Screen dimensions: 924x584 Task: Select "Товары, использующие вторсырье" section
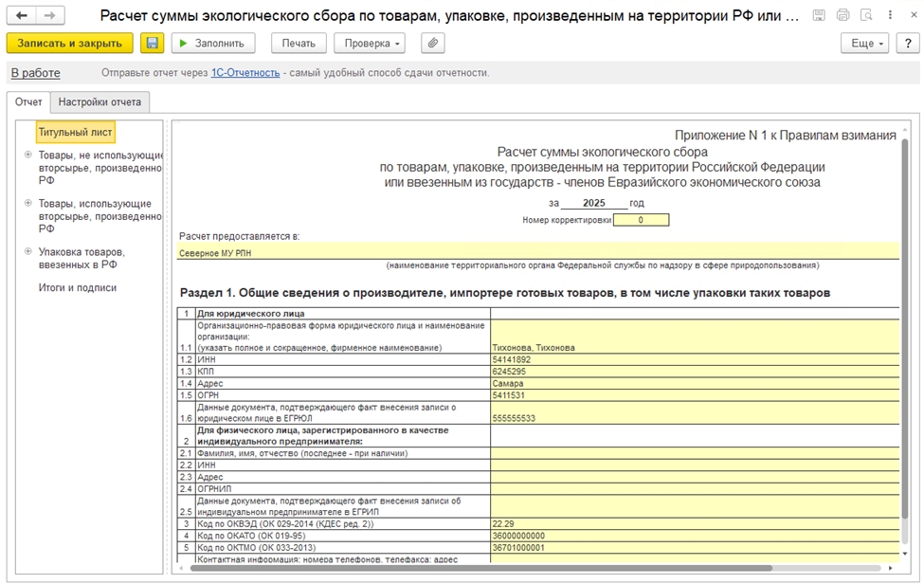[100, 216]
